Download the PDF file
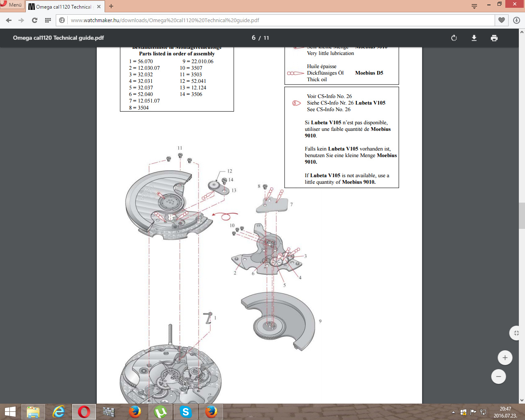 tap(474, 38)
